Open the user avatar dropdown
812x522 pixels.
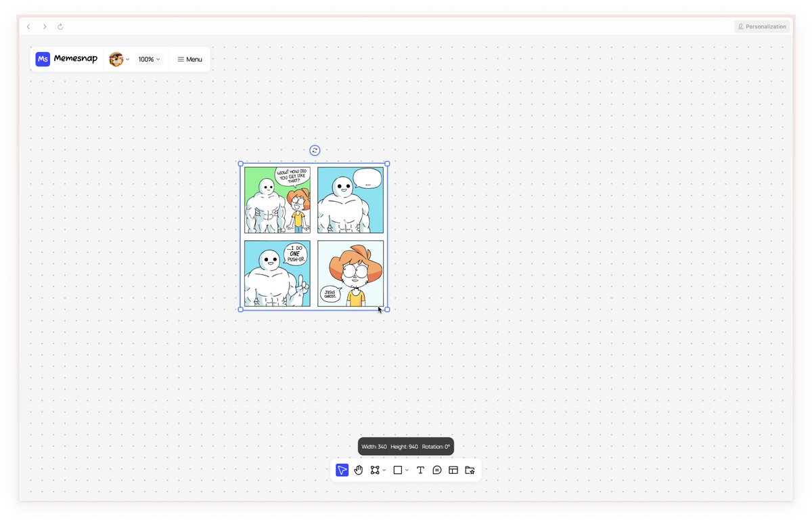(119, 60)
